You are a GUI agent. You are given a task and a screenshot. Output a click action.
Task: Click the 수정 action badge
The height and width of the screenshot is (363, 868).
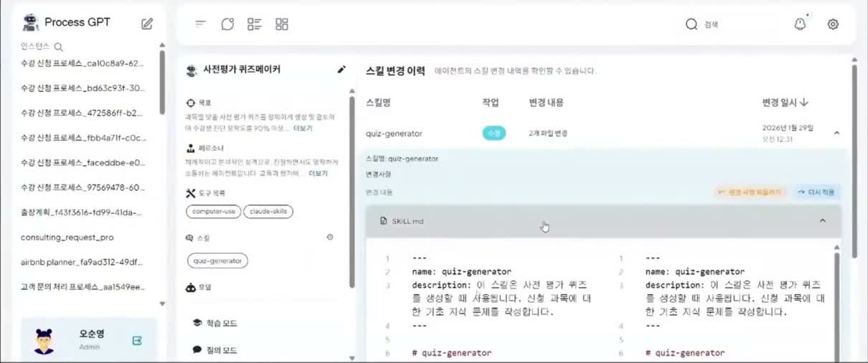click(494, 133)
